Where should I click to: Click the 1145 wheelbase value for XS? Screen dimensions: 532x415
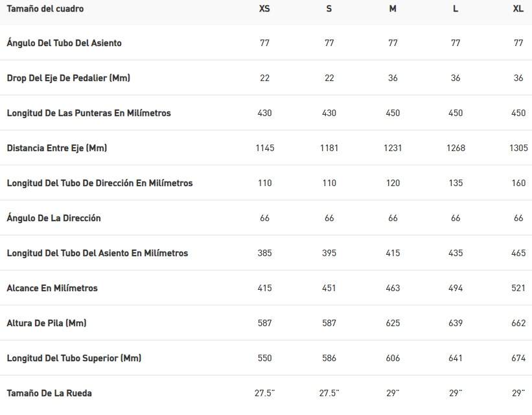point(264,148)
